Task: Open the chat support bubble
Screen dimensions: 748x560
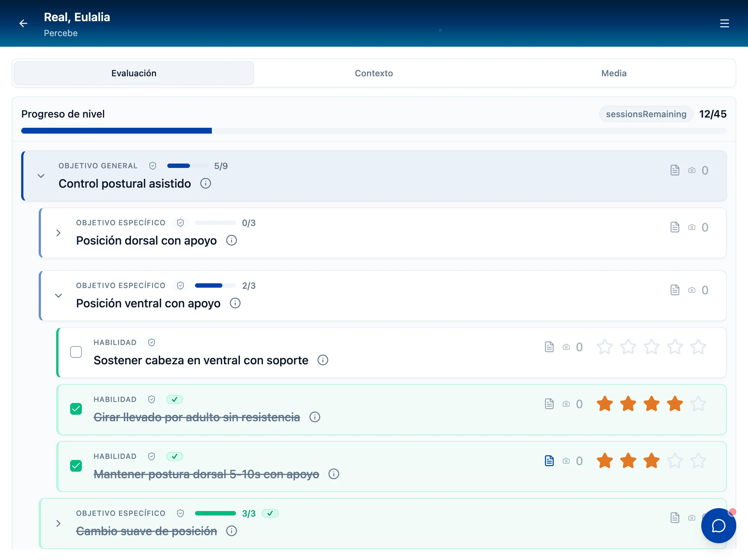Action: pos(718,526)
